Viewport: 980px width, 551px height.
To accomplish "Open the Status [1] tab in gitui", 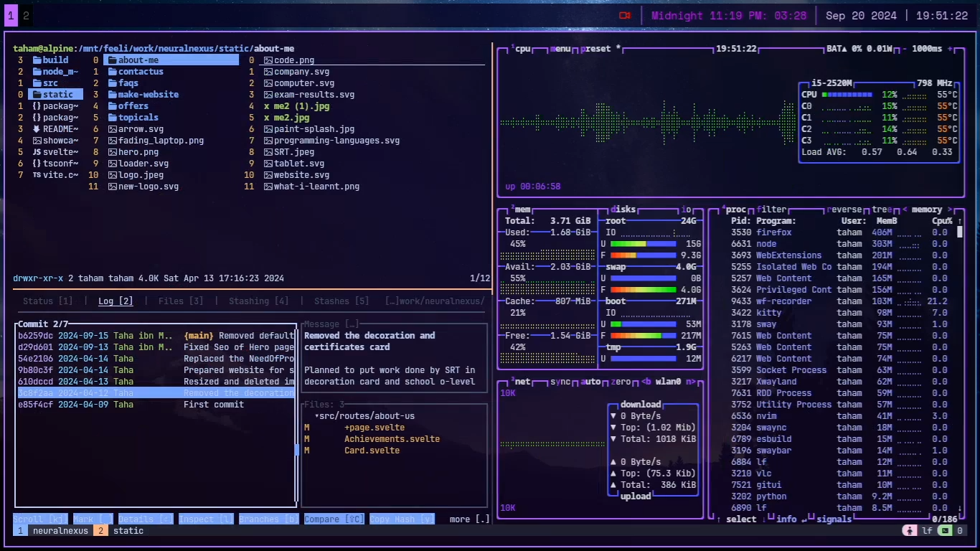I will pyautogui.click(x=47, y=301).
